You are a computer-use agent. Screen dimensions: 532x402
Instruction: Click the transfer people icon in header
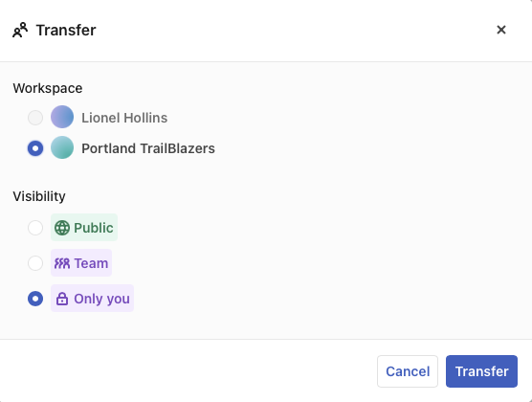coord(20,30)
